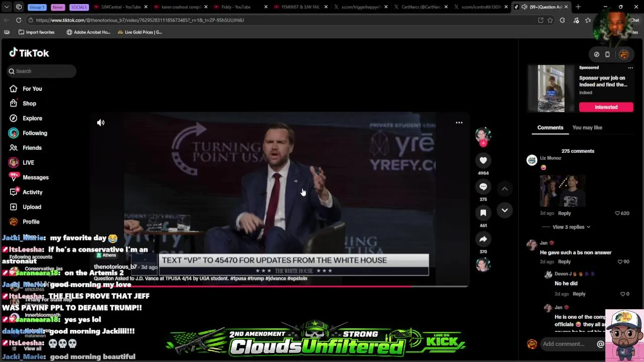
Task: Open the Upload page
Action: 32,207
